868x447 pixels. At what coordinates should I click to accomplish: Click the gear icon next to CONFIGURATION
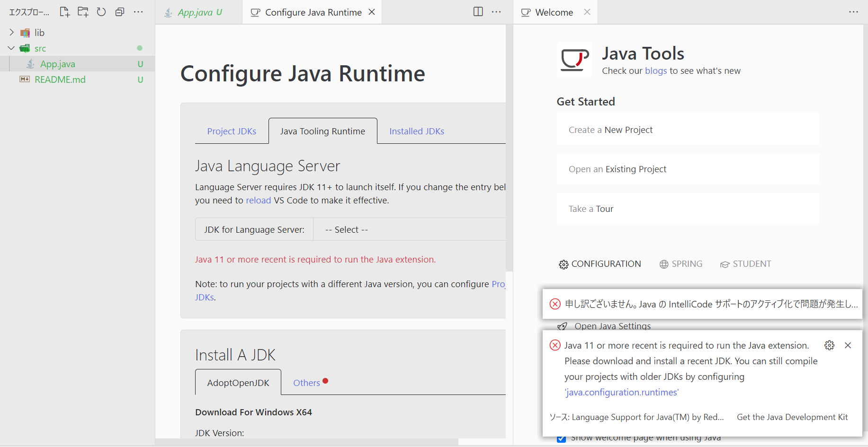pyautogui.click(x=564, y=264)
